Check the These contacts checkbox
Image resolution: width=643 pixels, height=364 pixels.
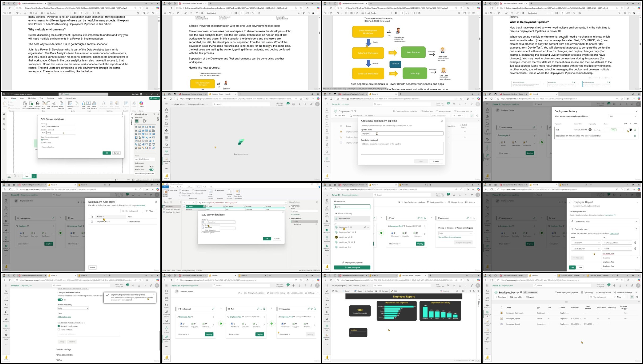point(59,330)
